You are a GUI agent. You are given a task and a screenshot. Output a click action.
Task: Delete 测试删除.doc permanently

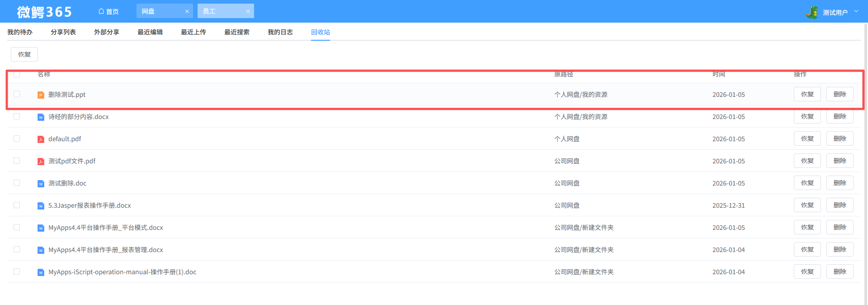click(840, 183)
